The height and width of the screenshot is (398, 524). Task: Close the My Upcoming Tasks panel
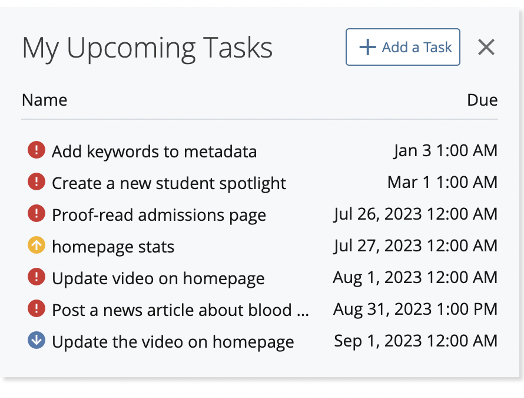486,47
